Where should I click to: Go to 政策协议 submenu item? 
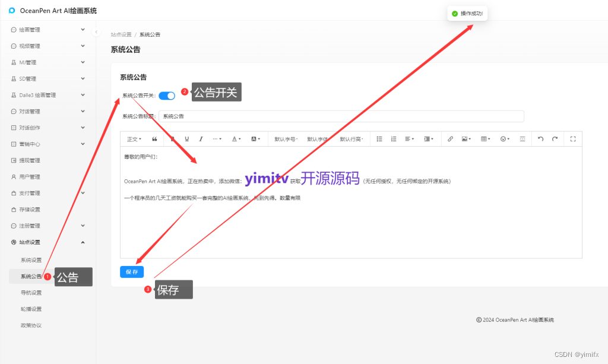pos(31,325)
